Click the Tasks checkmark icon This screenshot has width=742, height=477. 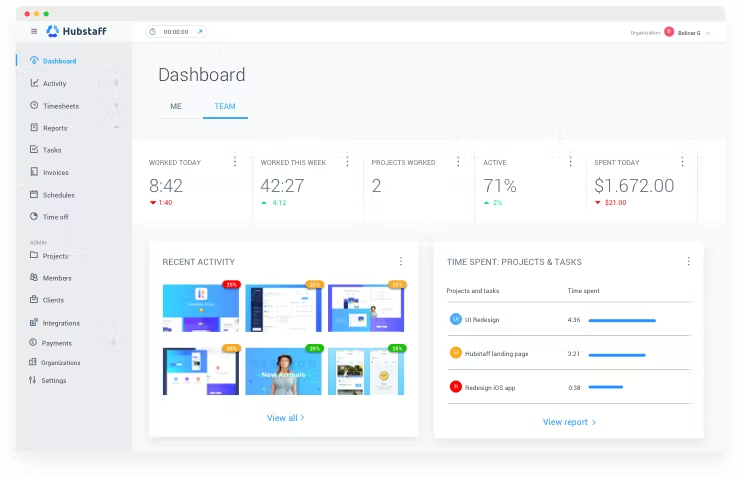34,149
